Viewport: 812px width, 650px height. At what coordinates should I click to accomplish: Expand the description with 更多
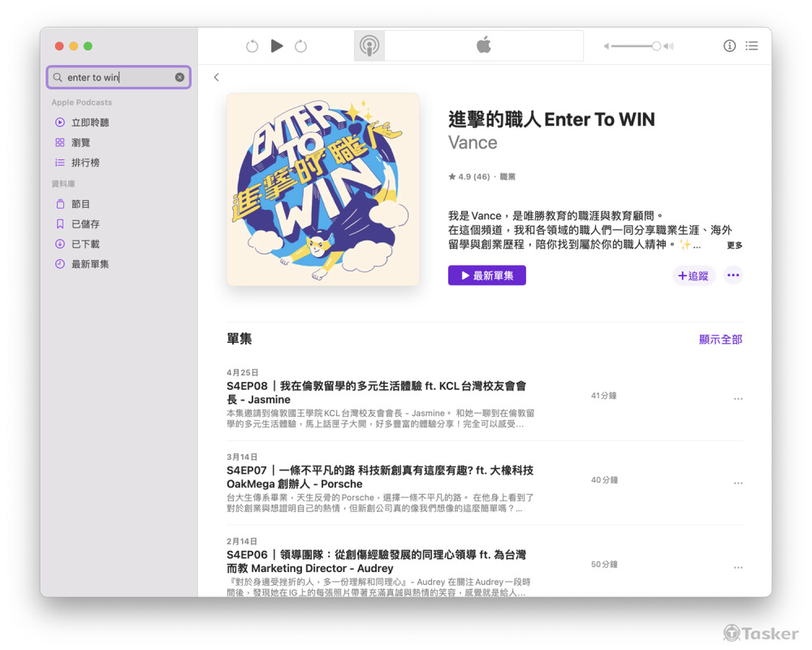click(x=734, y=245)
